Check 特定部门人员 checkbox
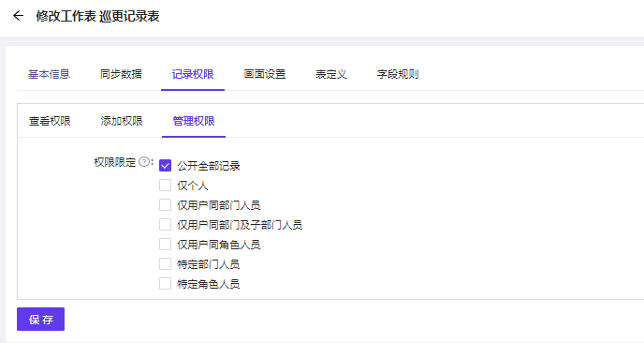The height and width of the screenshot is (343, 644). (x=165, y=264)
